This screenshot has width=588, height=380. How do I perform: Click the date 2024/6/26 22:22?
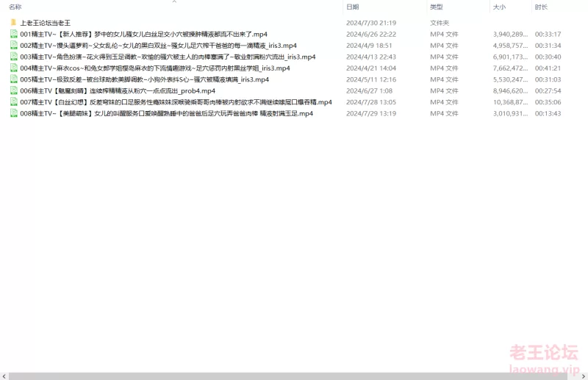coord(371,34)
